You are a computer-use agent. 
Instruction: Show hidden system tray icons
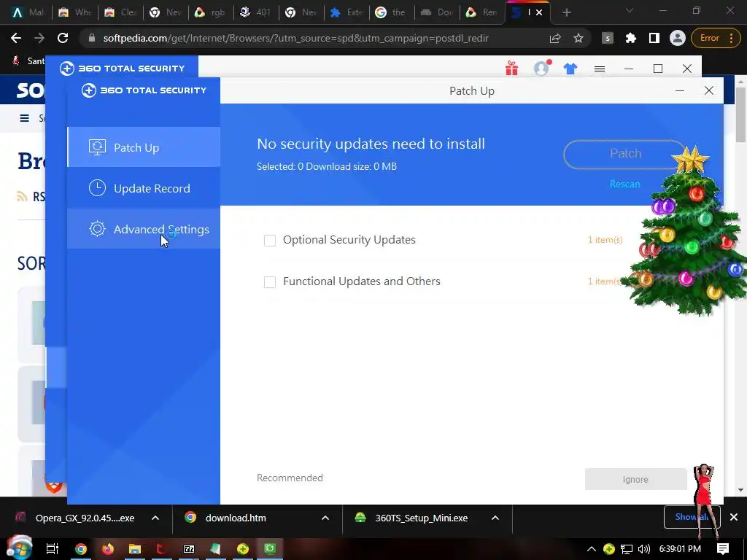[591, 549]
